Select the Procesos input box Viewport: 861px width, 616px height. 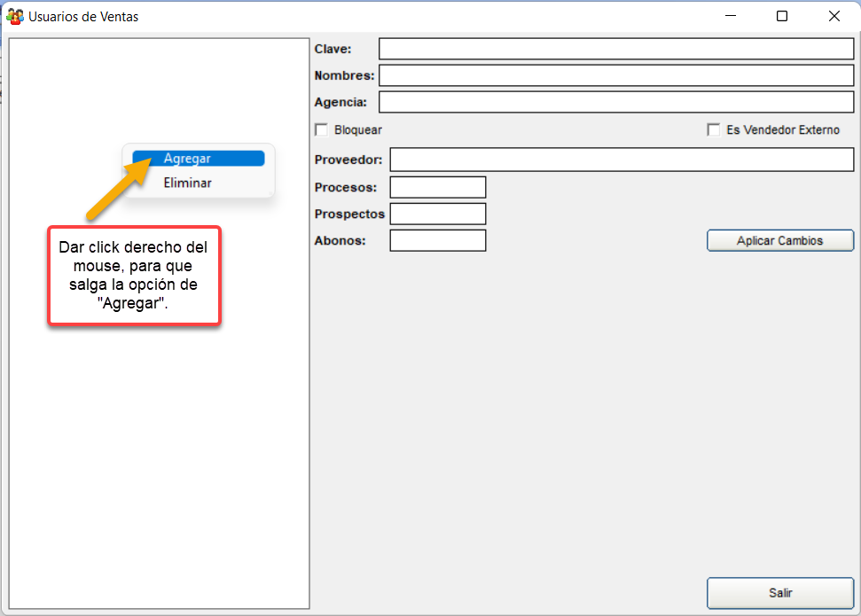point(438,188)
